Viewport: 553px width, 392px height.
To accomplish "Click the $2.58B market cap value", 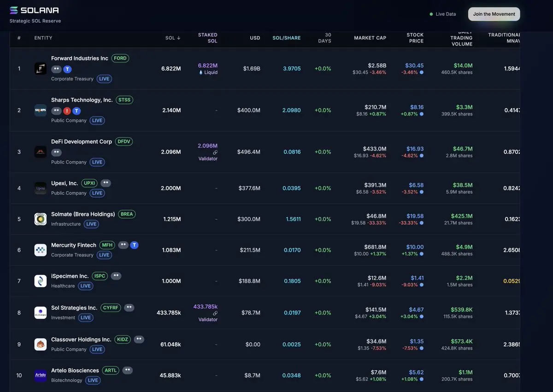I will pyautogui.click(x=377, y=66).
